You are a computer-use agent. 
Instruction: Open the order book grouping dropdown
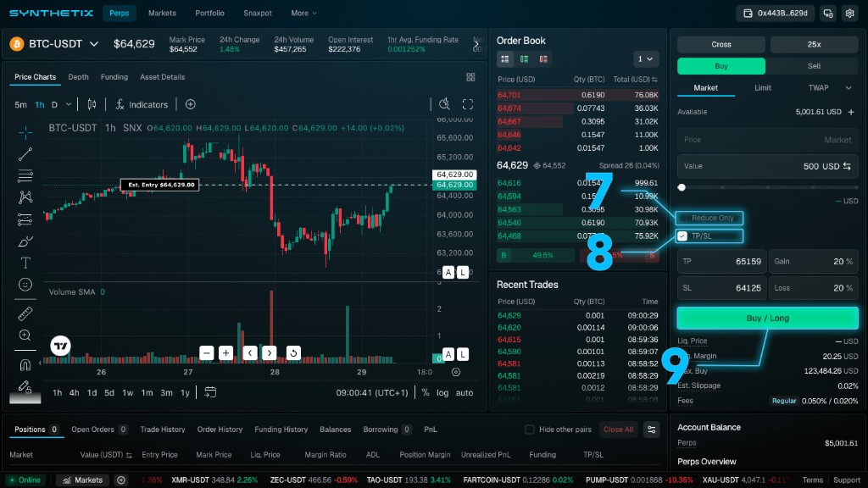[x=645, y=58]
